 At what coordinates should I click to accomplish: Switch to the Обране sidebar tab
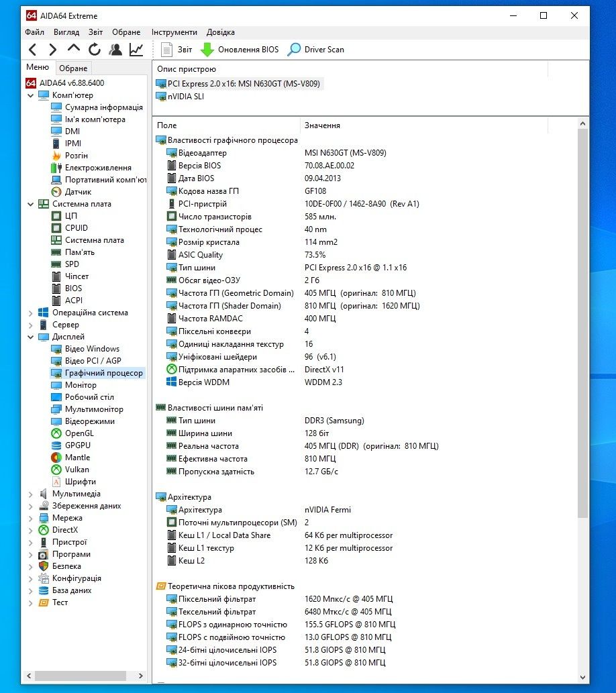click(73, 68)
